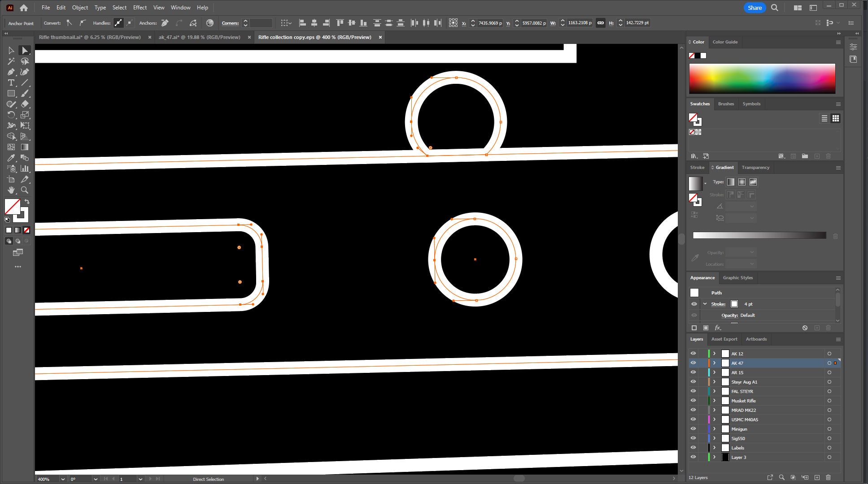The width and height of the screenshot is (868, 484).
Task: Select radial gradient type
Action: coord(742,182)
